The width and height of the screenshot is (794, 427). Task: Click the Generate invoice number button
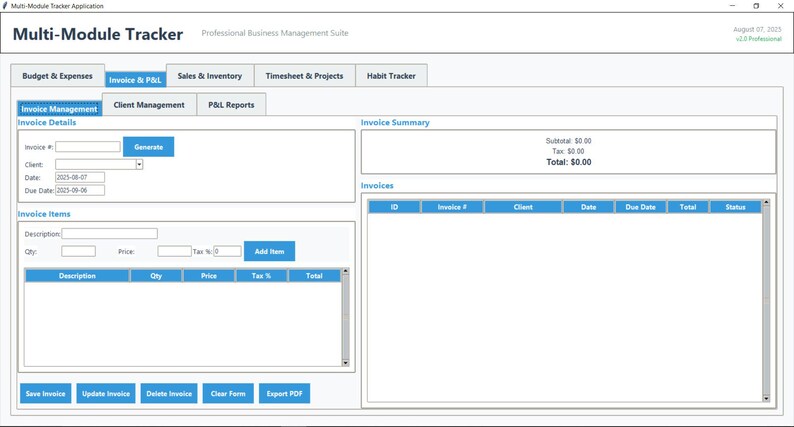(x=148, y=147)
